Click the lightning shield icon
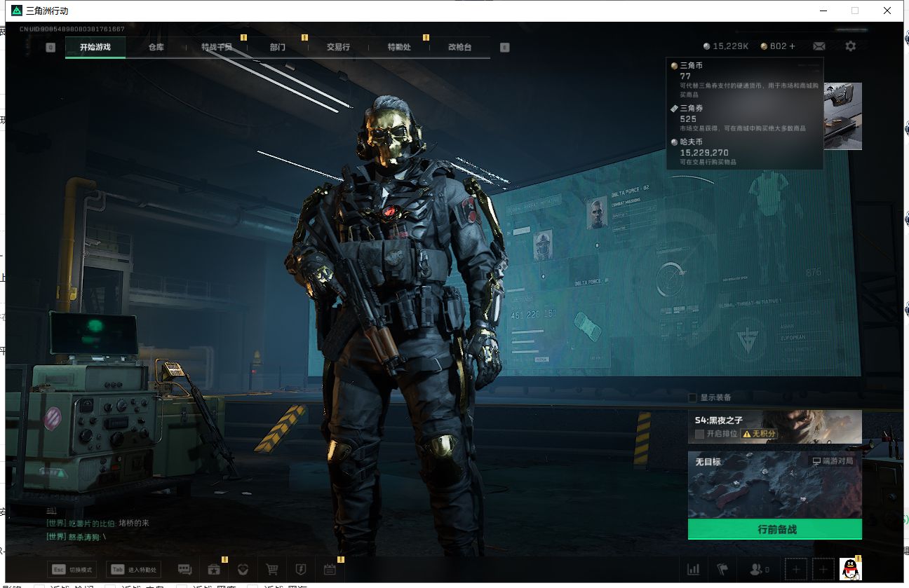 click(x=300, y=570)
